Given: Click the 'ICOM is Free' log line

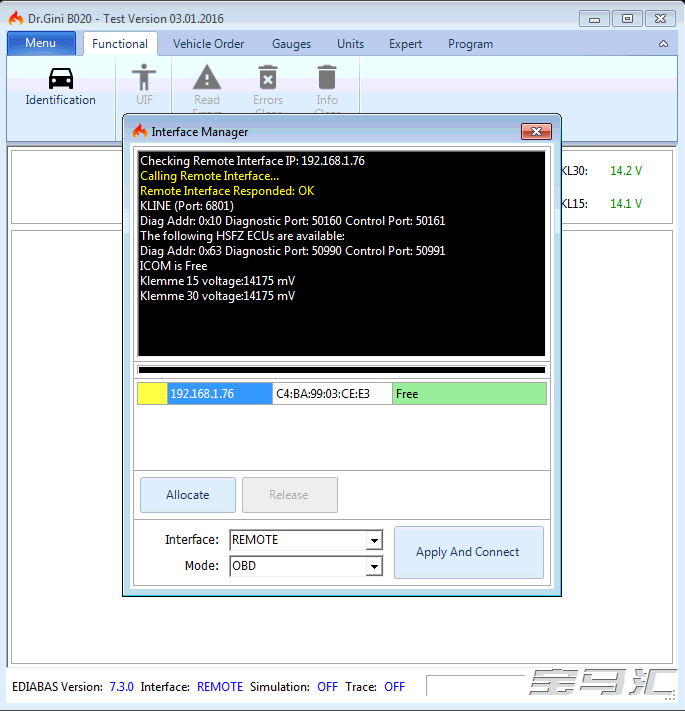Looking at the screenshot, I should (174, 266).
